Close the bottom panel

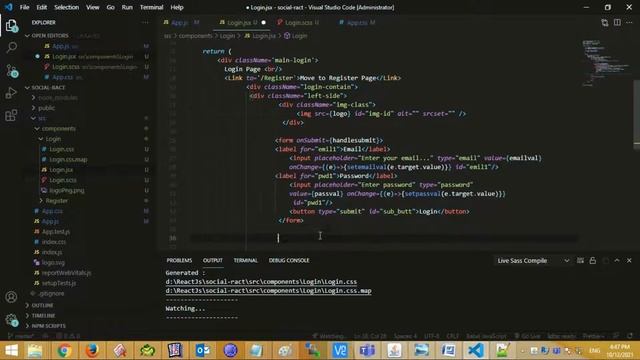629,260
